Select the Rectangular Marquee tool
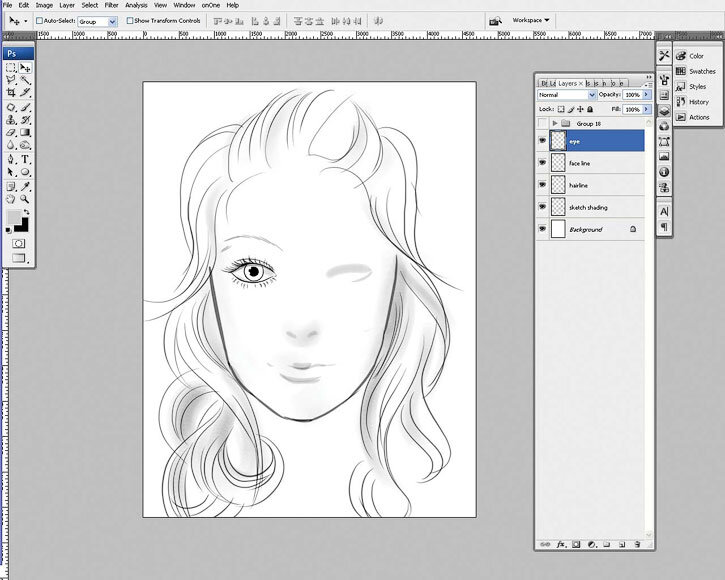725x580 pixels. click(x=11, y=67)
